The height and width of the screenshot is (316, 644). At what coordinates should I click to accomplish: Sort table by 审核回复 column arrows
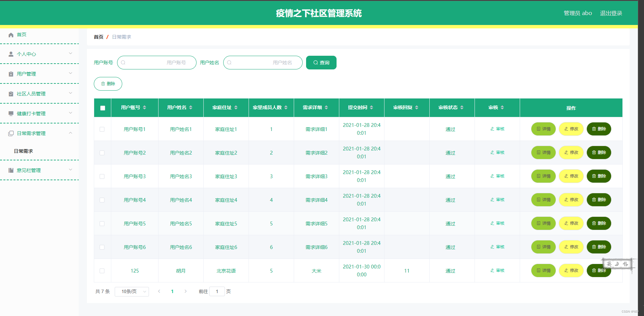click(417, 107)
